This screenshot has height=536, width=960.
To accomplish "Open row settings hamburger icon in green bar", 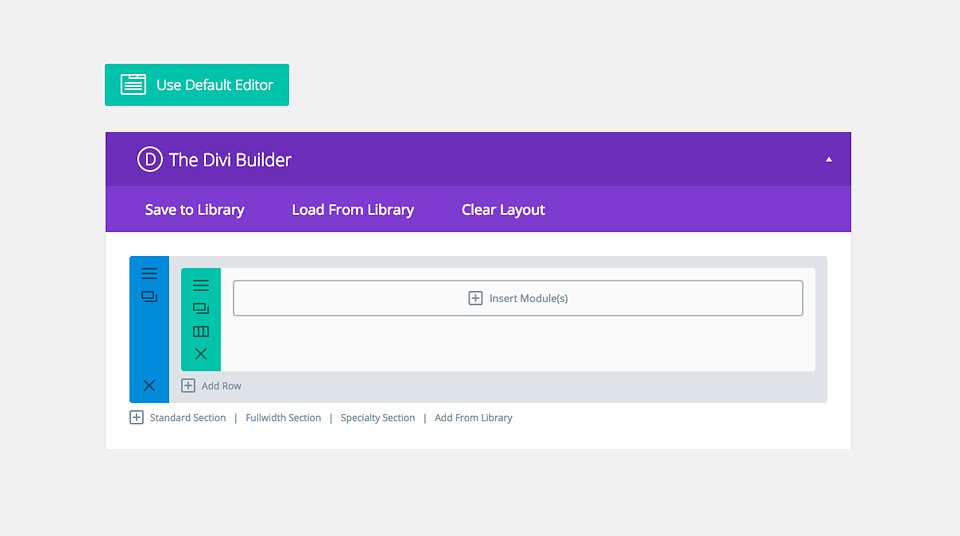I will [201, 285].
